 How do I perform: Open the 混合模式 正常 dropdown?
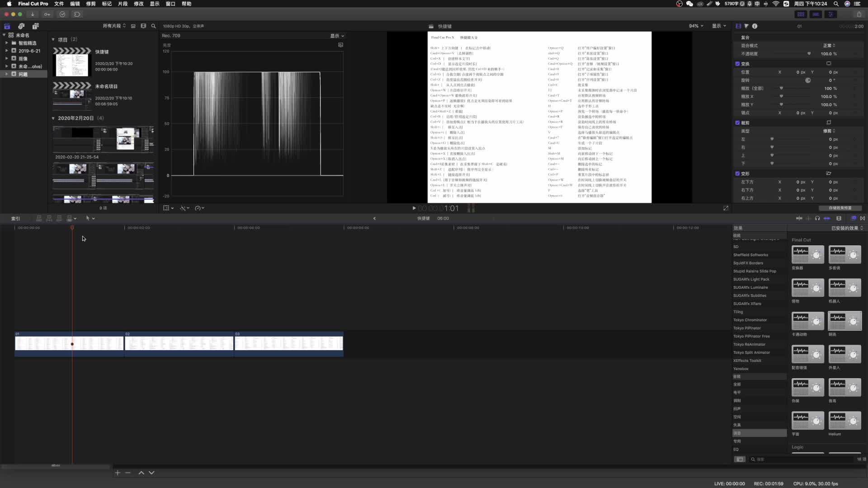point(829,46)
